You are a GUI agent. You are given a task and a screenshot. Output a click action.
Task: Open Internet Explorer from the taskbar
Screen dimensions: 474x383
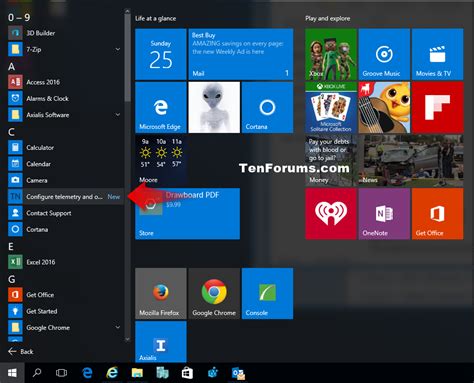(x=112, y=373)
